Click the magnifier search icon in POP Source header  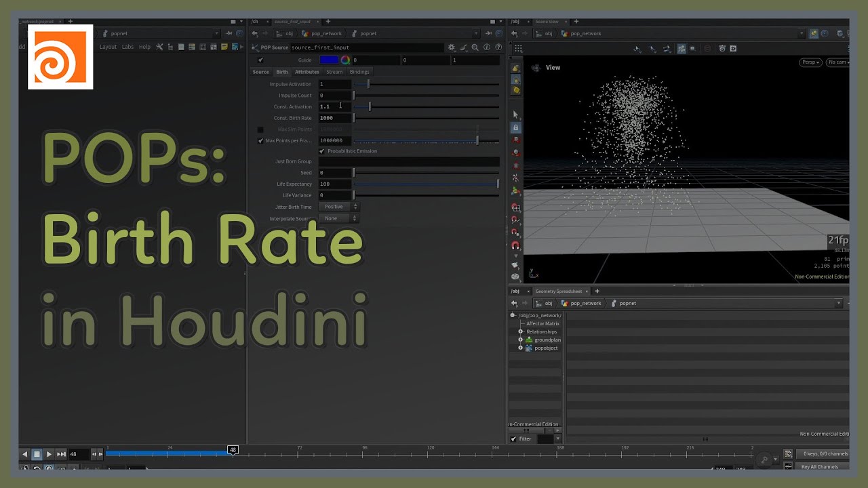click(x=475, y=47)
